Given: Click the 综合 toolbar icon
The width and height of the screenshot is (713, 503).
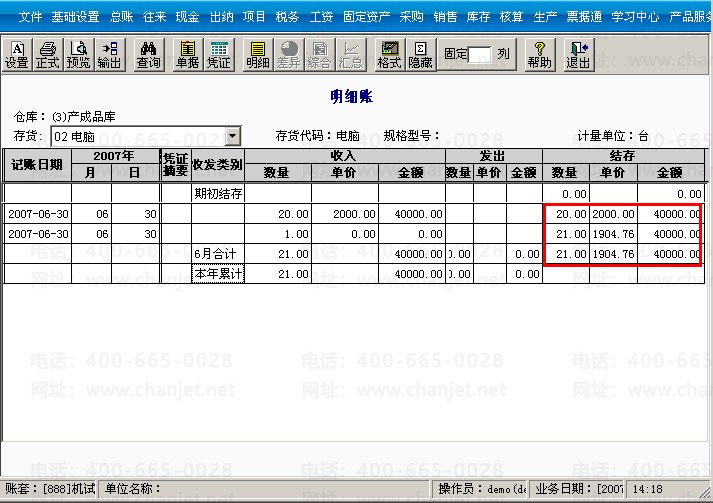Looking at the screenshot, I should pyautogui.click(x=319, y=55).
